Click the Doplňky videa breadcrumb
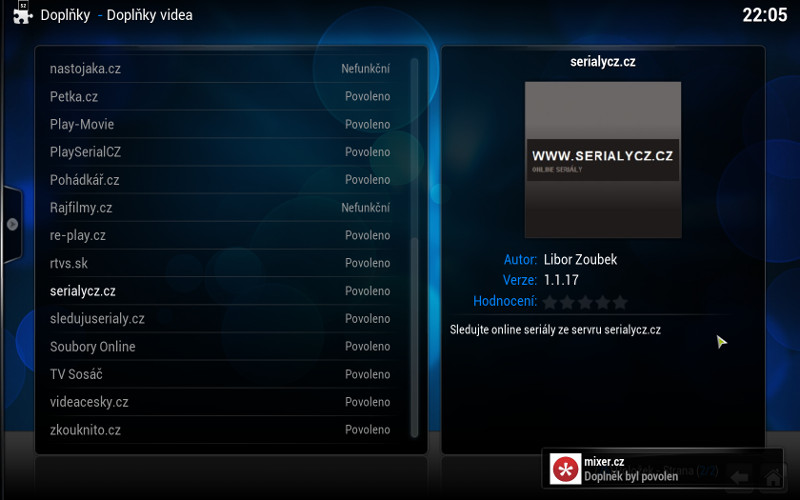The height and width of the screenshot is (500, 800). point(149,15)
